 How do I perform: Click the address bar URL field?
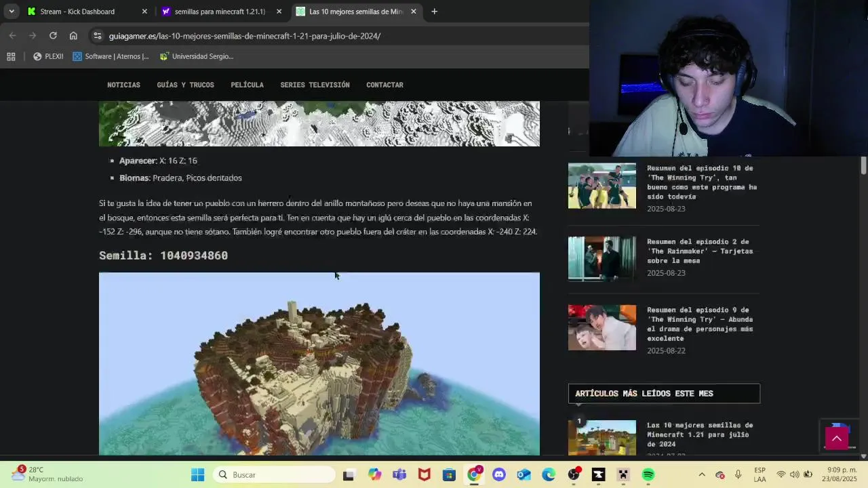click(x=339, y=36)
